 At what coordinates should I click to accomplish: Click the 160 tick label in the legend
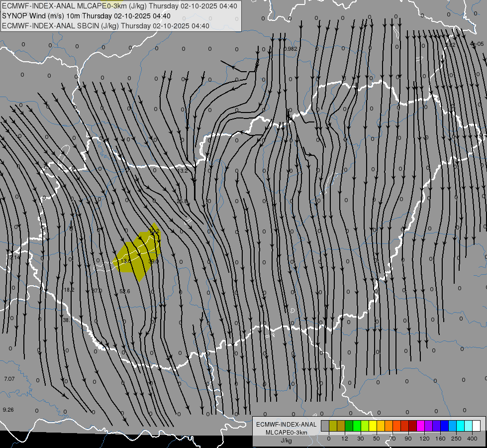pos(440,439)
